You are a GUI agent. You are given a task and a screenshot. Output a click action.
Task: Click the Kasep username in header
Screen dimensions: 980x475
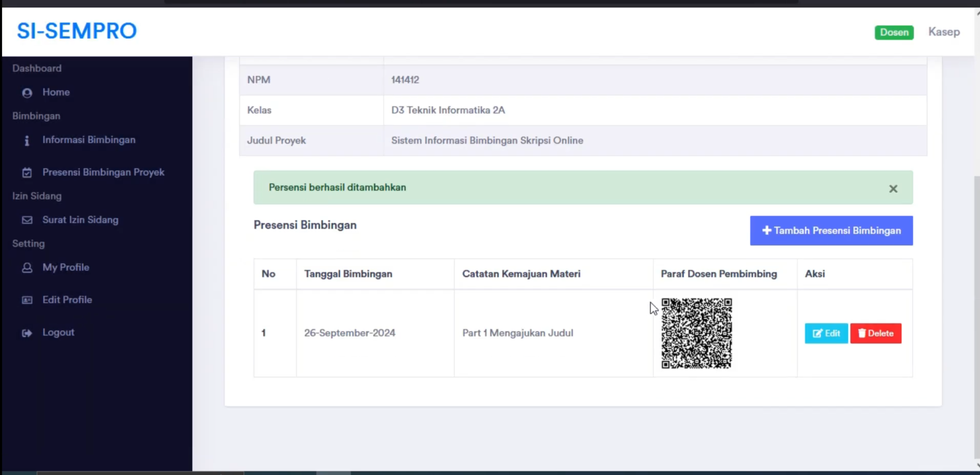click(944, 32)
